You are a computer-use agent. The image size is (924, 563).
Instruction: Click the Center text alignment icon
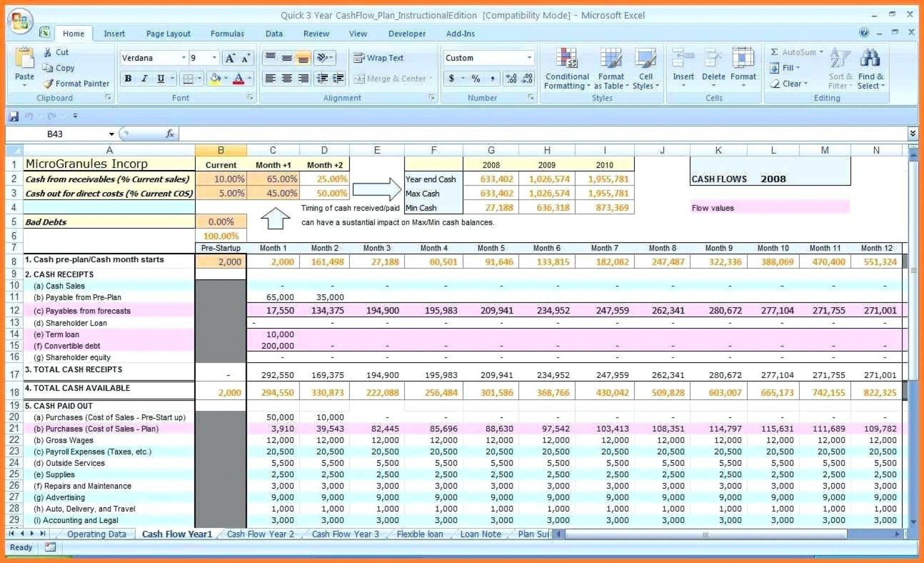pos(287,79)
